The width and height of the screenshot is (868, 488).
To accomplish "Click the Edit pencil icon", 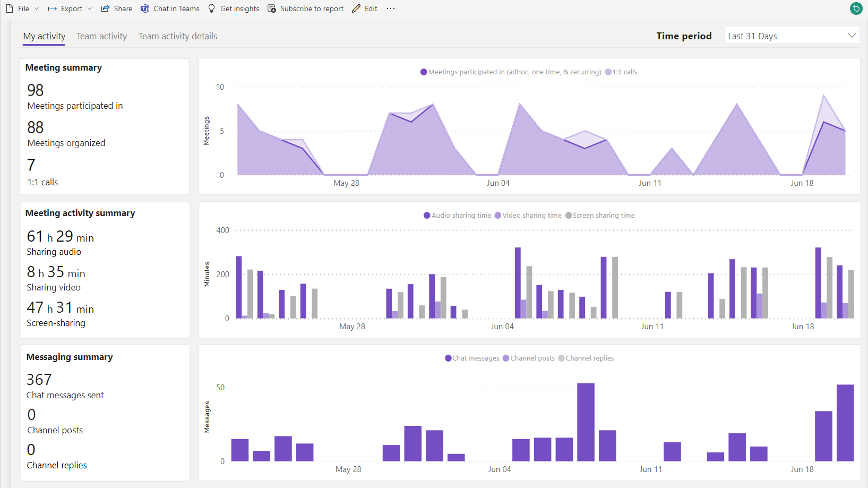I will point(356,8).
